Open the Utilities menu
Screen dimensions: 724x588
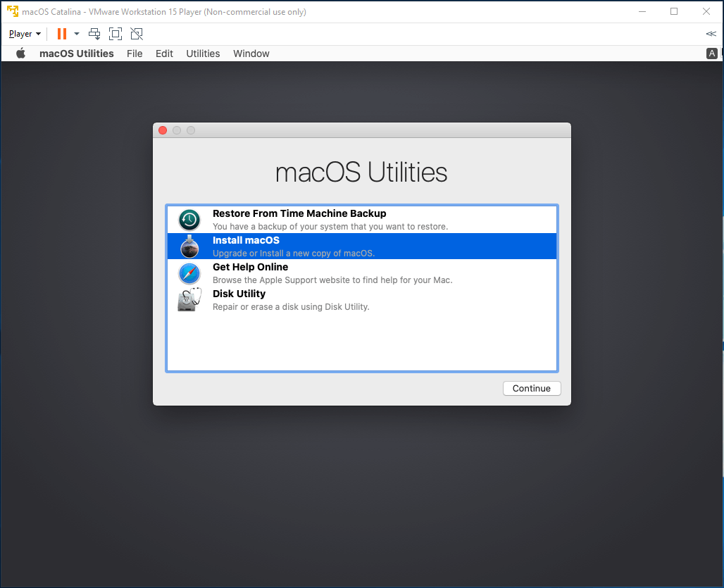tap(203, 54)
